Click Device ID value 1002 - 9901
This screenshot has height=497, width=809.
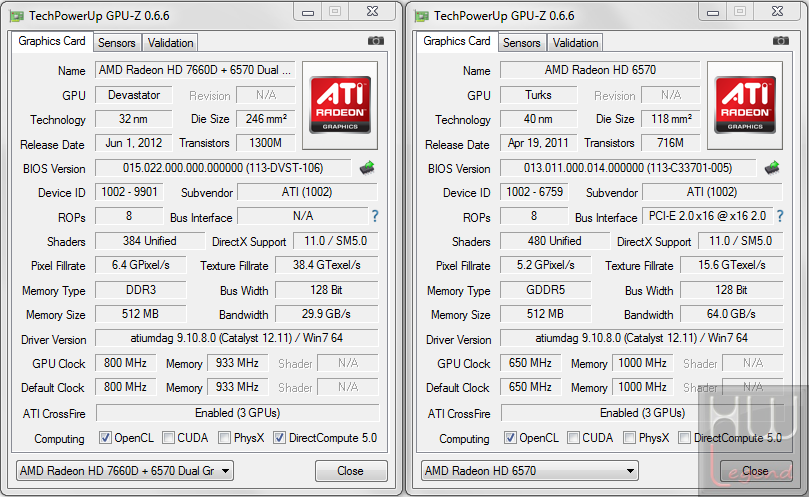click(130, 192)
